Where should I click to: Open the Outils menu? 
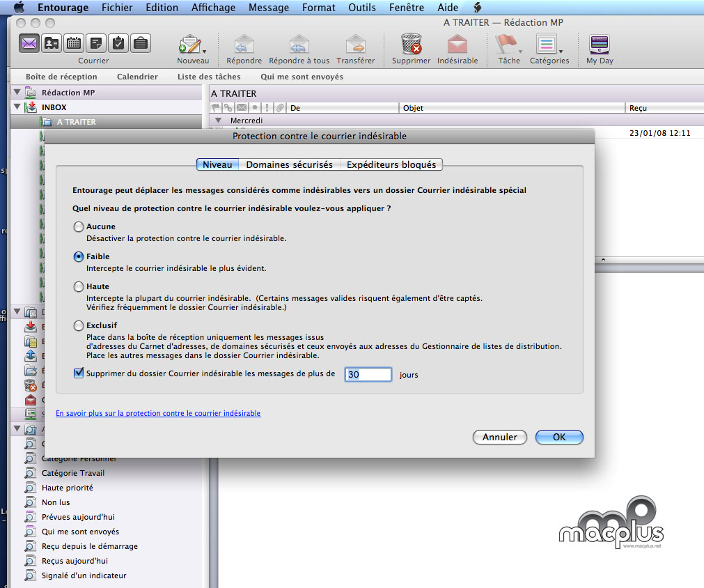click(362, 7)
